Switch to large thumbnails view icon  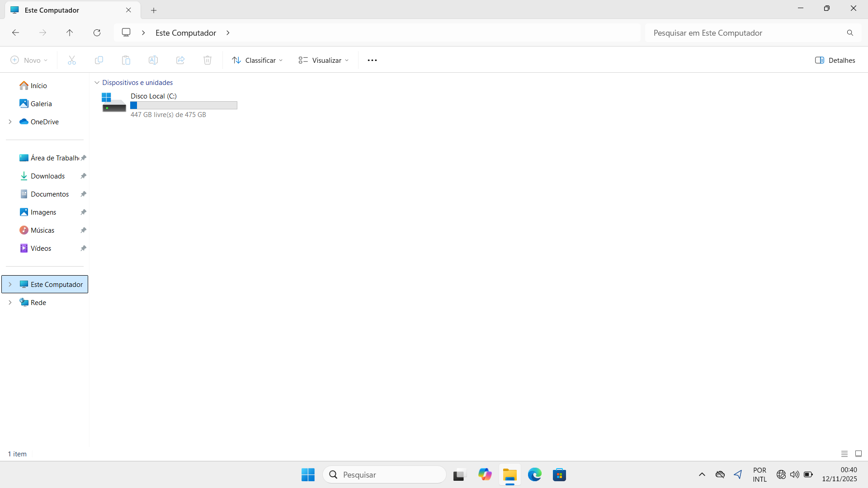859,454
